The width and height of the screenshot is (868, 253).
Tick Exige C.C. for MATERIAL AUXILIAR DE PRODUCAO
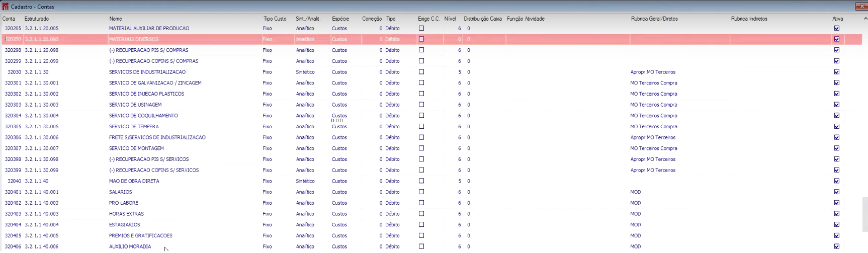pyautogui.click(x=421, y=28)
